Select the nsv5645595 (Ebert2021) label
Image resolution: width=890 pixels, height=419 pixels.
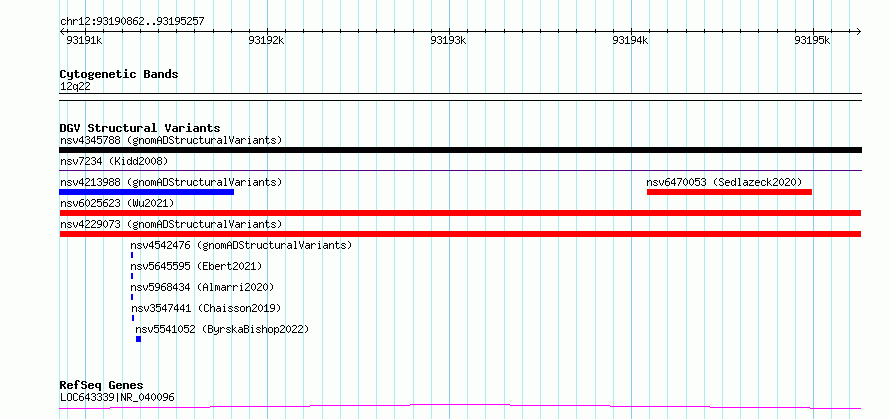(196, 266)
